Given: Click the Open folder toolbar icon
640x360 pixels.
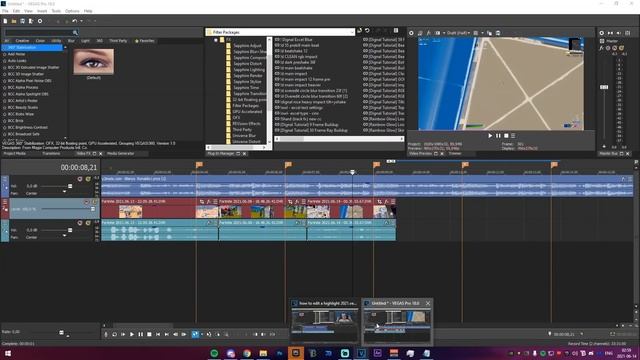Looking at the screenshot, I should tap(14, 21).
